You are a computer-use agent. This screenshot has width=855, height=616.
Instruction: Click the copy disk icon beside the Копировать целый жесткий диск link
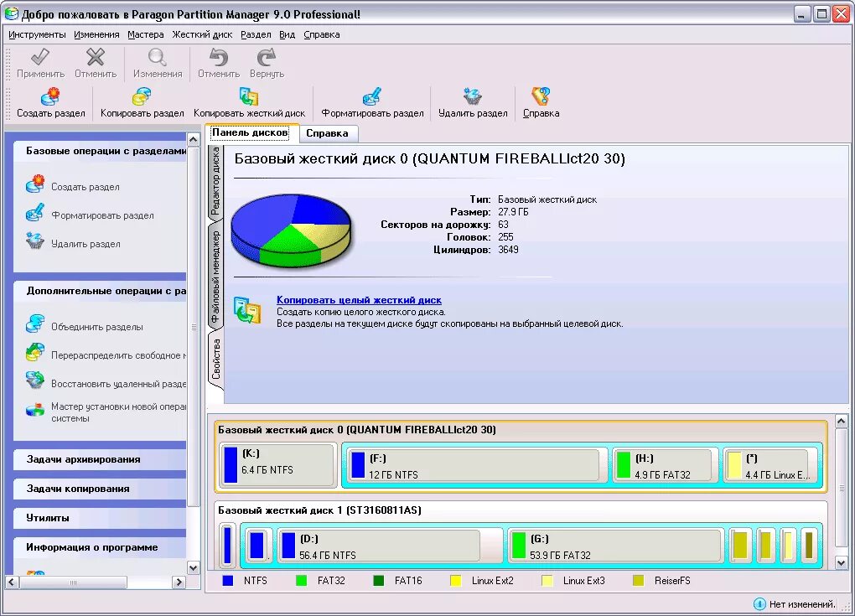tap(247, 309)
